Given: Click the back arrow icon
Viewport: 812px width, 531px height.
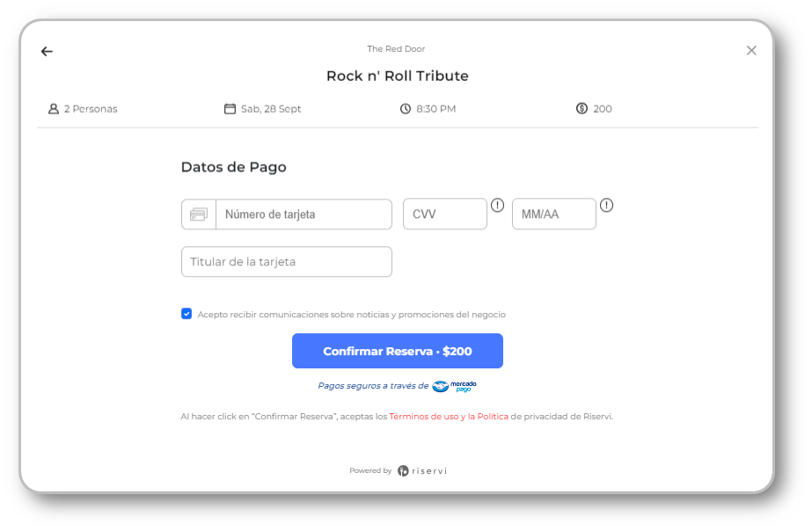Looking at the screenshot, I should coord(47,51).
